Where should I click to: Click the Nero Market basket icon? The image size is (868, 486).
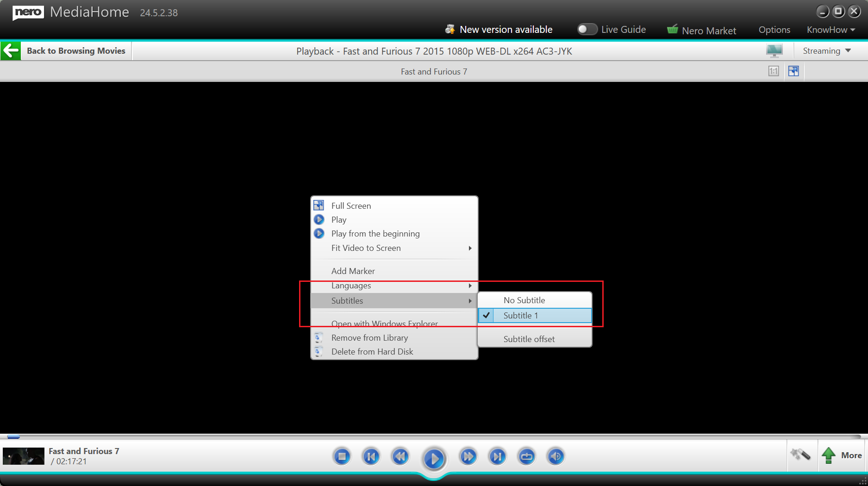673,29
